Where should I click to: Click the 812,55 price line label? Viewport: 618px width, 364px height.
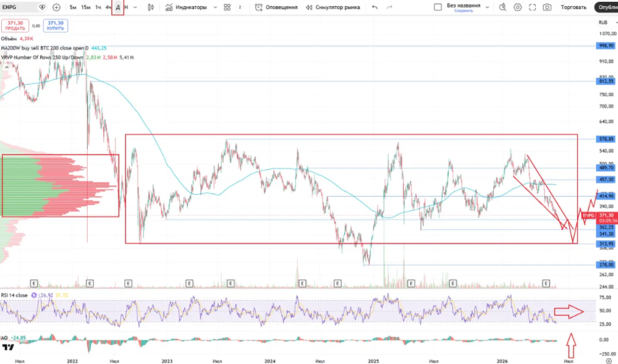pyautogui.click(x=606, y=81)
